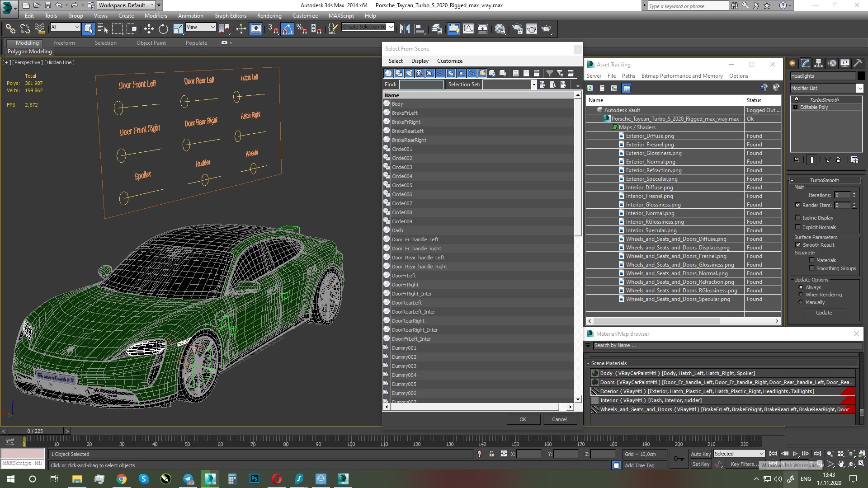868x488 pixels.
Task: Toggle Display Bone Objects filter in Select From Scene
Action: pyautogui.click(x=471, y=73)
